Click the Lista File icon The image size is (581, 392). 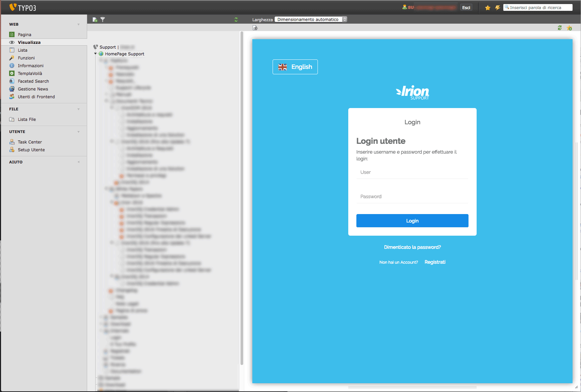[x=12, y=119]
